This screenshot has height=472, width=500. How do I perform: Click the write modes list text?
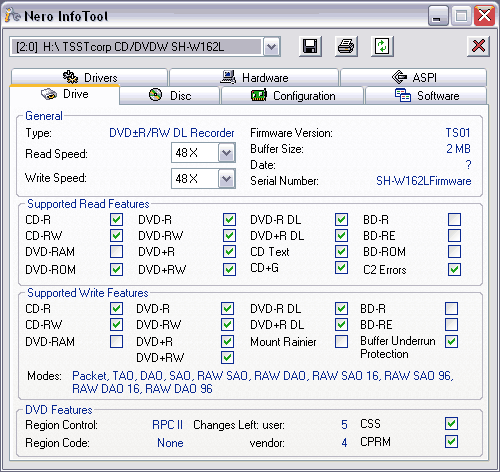(x=263, y=382)
